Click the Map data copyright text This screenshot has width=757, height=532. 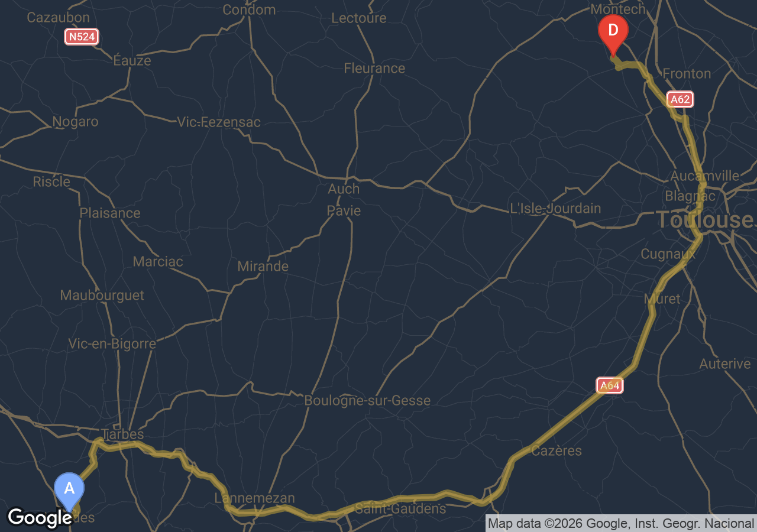click(x=621, y=523)
